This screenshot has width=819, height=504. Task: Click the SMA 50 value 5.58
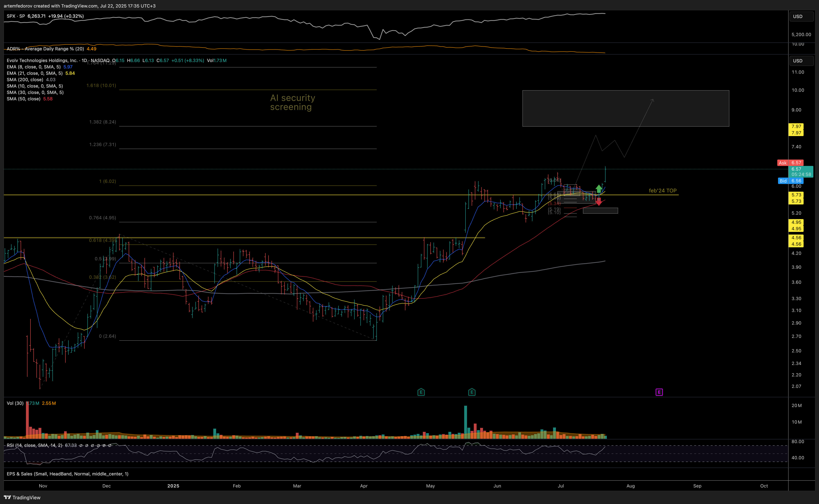[x=48, y=99]
